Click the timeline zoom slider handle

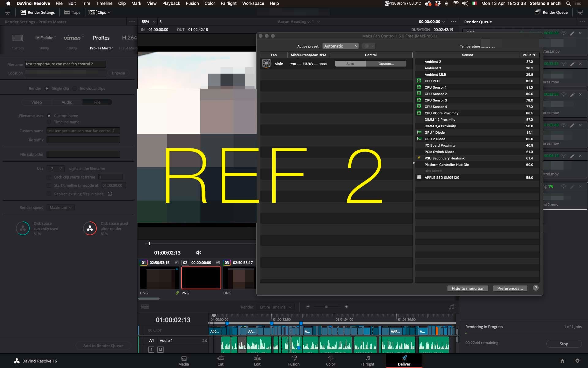point(326,307)
